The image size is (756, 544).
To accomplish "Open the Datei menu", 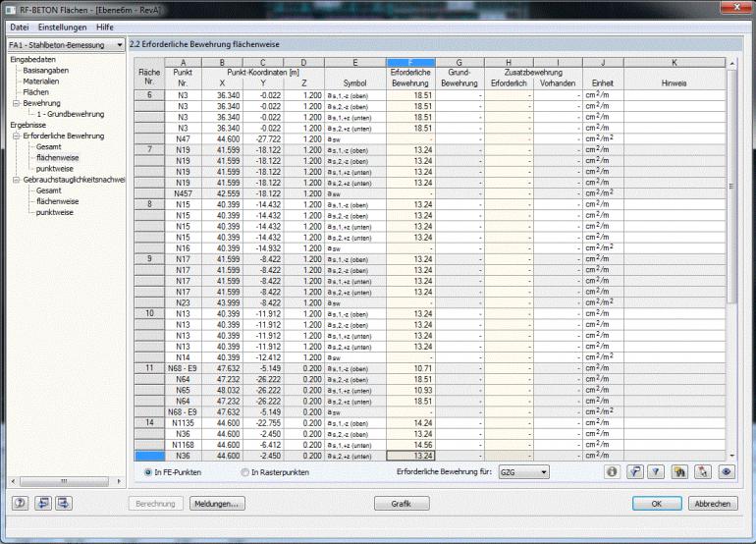I will coord(20,27).
